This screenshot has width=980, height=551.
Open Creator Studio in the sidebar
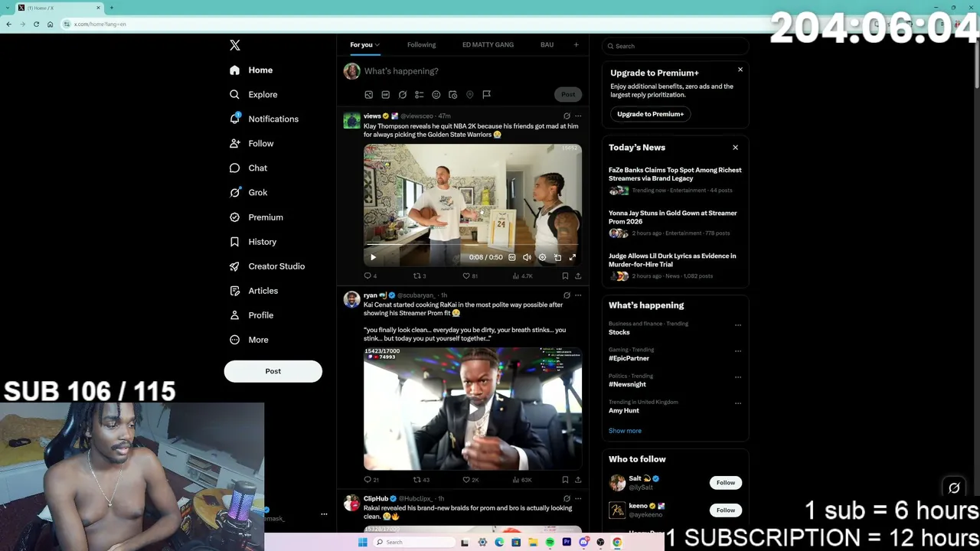(x=266, y=266)
